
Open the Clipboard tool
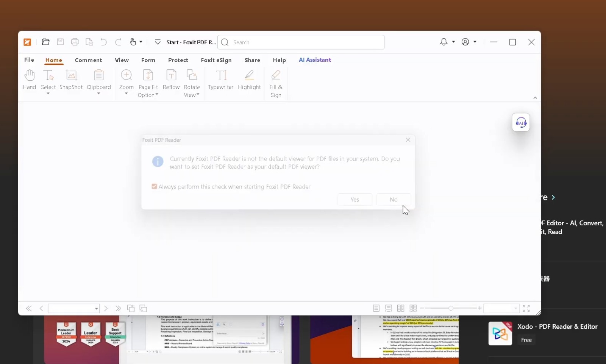99,80
